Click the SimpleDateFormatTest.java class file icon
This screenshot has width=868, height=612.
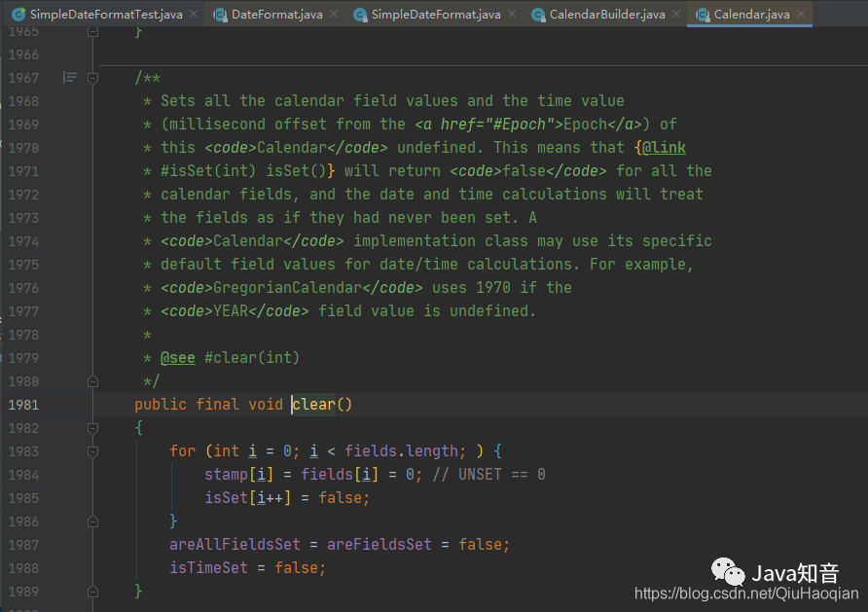(18, 15)
